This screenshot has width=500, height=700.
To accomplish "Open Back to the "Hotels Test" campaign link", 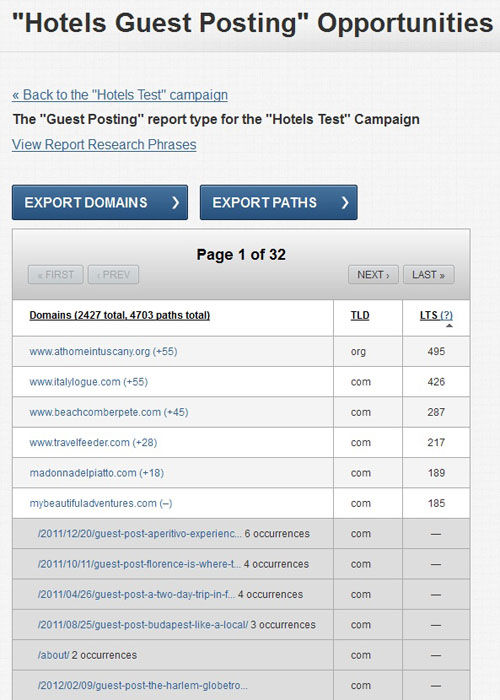I will coord(120,95).
